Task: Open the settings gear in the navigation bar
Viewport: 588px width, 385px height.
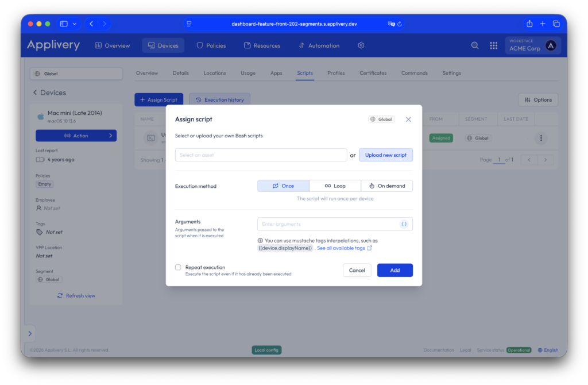Action: click(x=361, y=45)
